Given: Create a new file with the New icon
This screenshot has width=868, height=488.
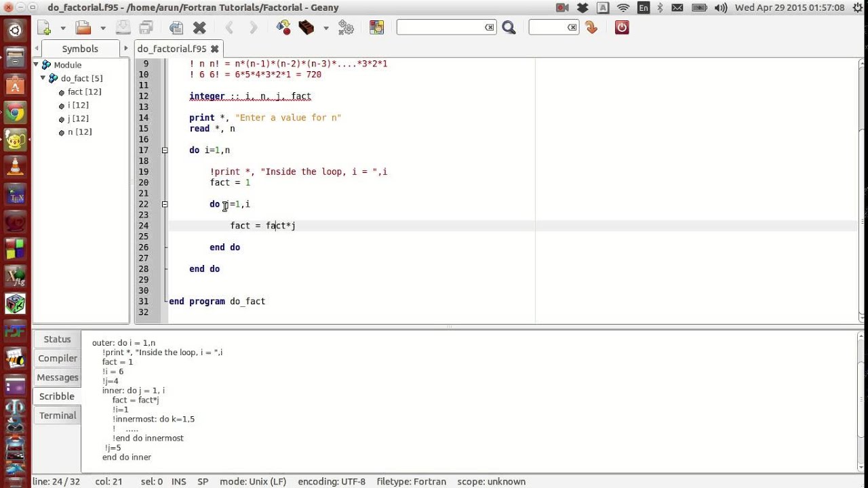Looking at the screenshot, I should (44, 28).
